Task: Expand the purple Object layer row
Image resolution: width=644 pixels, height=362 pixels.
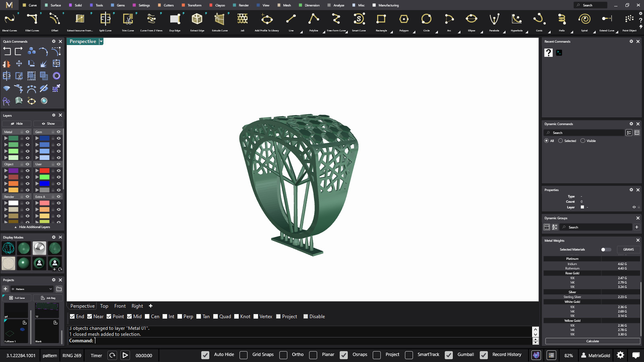Action: (x=6, y=171)
